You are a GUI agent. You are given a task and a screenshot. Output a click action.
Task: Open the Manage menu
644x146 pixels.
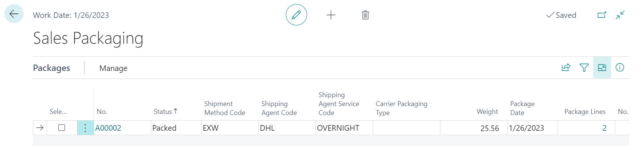(113, 68)
